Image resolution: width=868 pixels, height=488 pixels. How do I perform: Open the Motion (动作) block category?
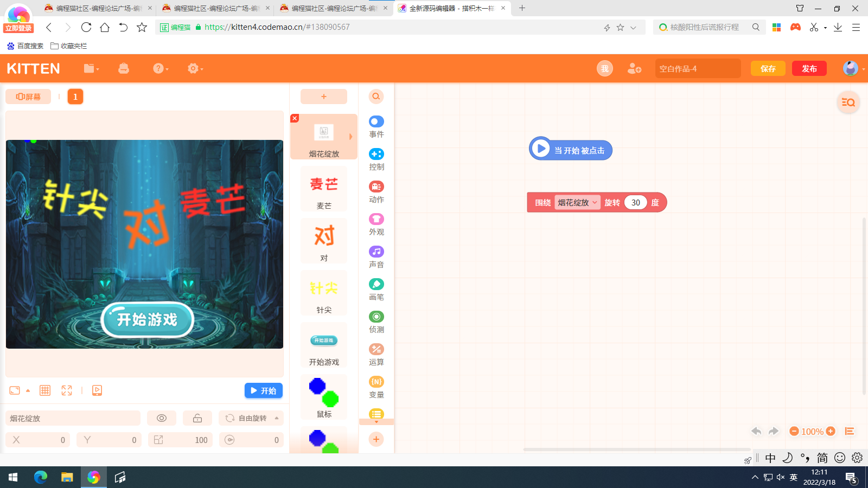click(x=376, y=192)
